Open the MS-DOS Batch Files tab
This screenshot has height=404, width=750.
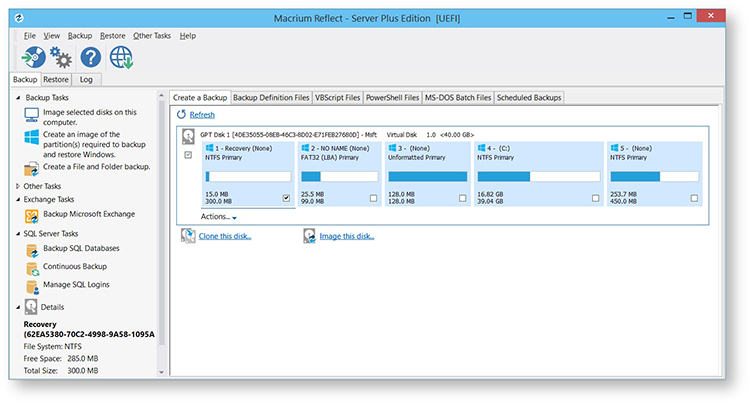click(458, 98)
